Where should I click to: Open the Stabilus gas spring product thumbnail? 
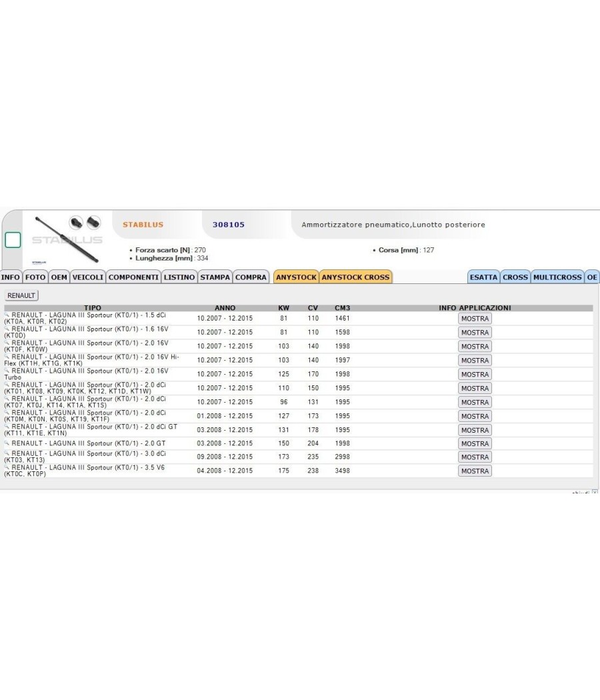[67, 239]
